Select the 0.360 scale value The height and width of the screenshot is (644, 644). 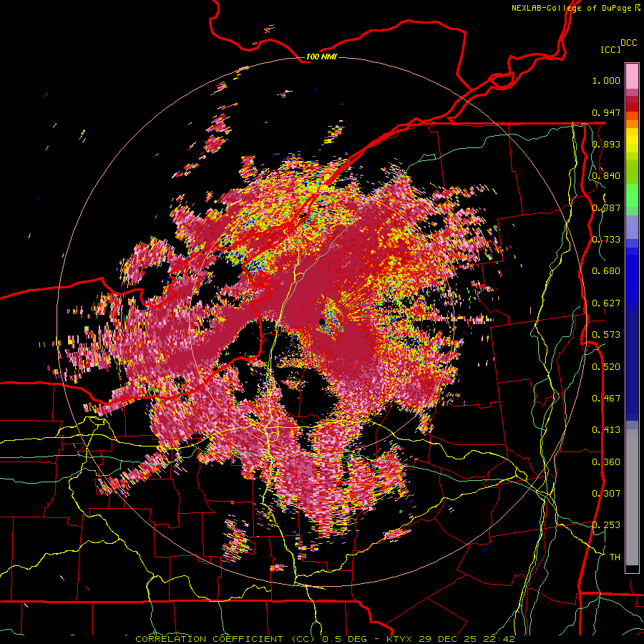pyautogui.click(x=606, y=462)
